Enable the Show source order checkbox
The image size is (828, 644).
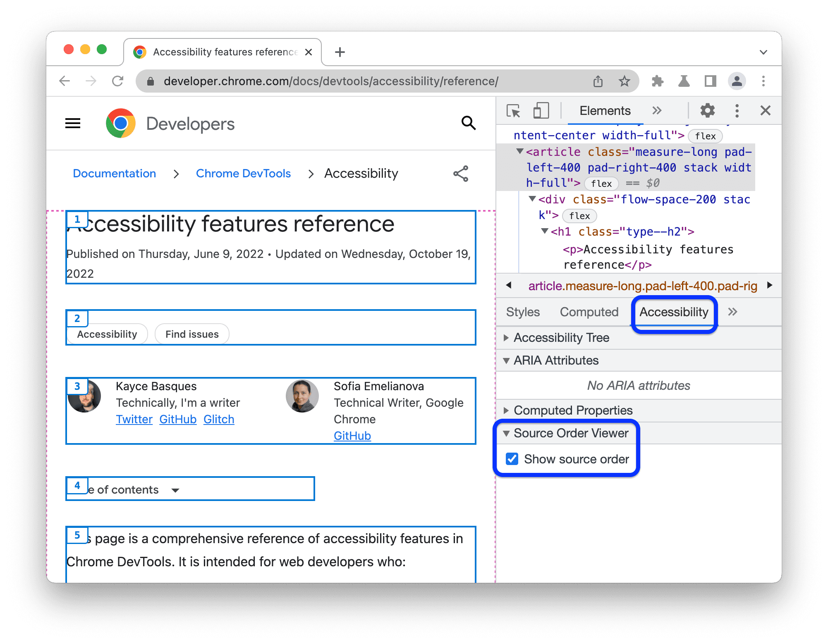pos(513,459)
